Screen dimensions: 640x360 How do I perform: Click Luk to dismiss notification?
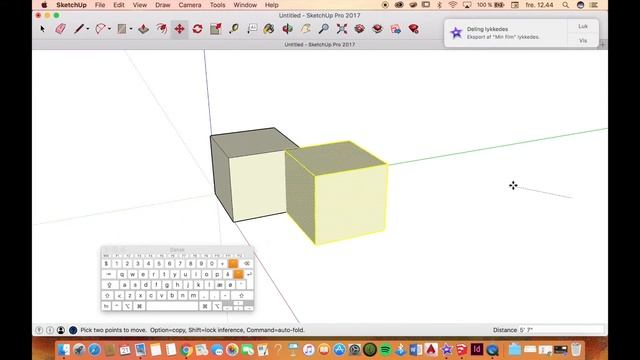(x=583, y=26)
